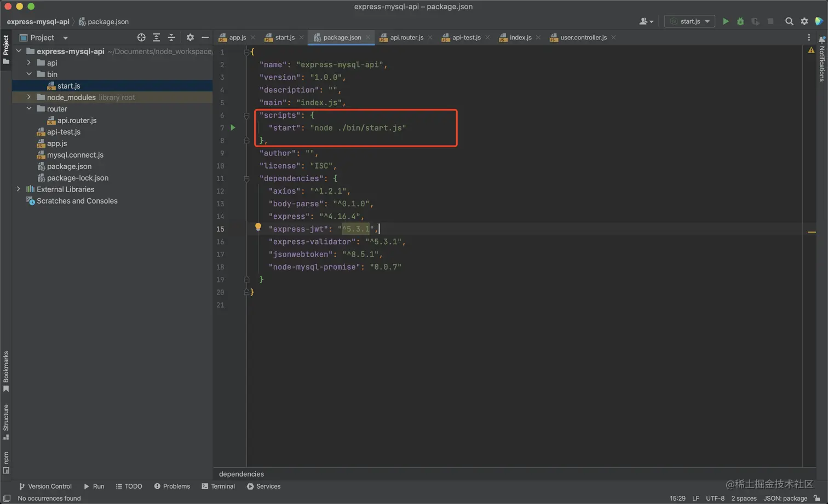Hide the Project tool window panel
The image size is (828, 504).
tap(205, 38)
